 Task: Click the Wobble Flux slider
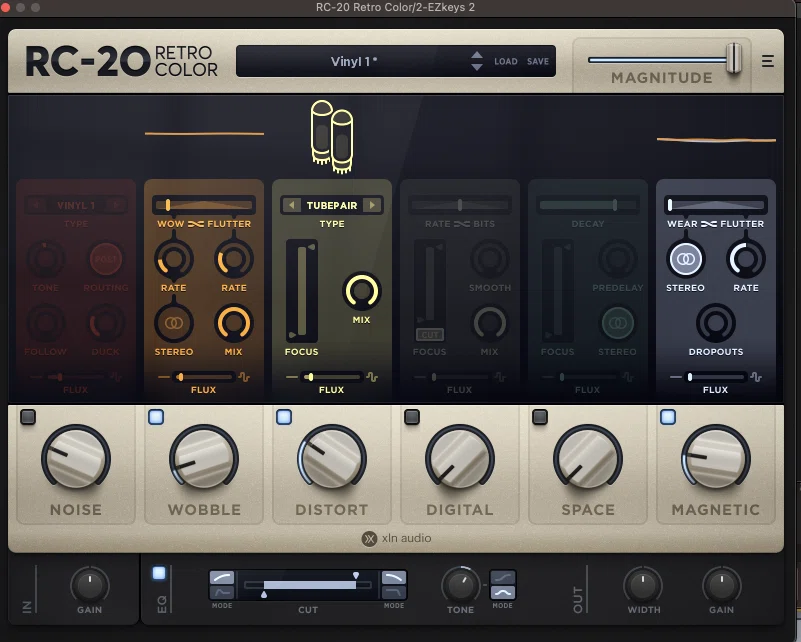(204, 377)
